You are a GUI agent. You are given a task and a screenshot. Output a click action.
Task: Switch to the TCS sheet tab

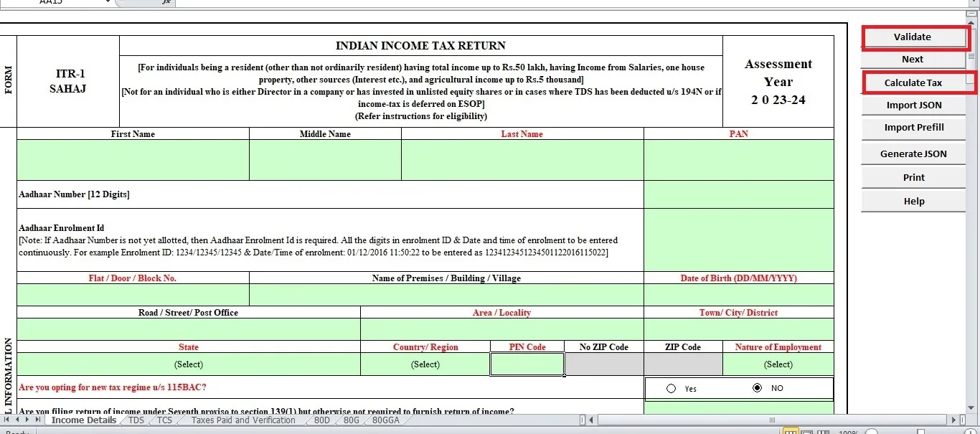tap(165, 420)
